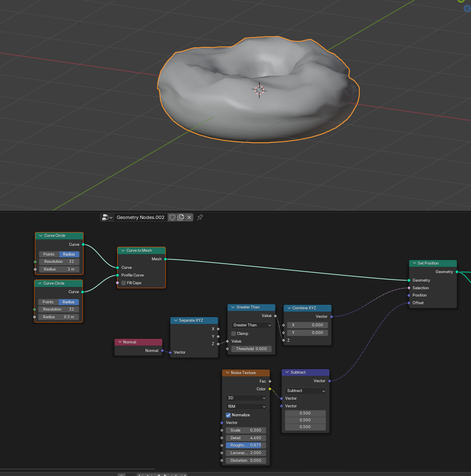
Task: Select Radius mode on lower Curve Circle
Action: click(x=68, y=302)
